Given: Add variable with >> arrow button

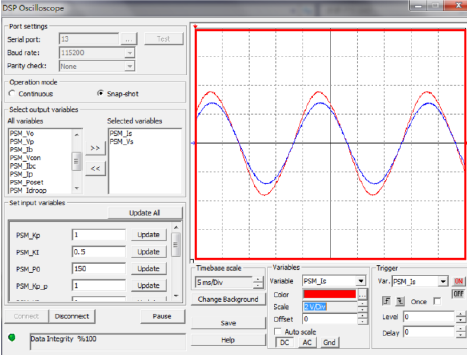Looking at the screenshot, I should coord(95,148).
